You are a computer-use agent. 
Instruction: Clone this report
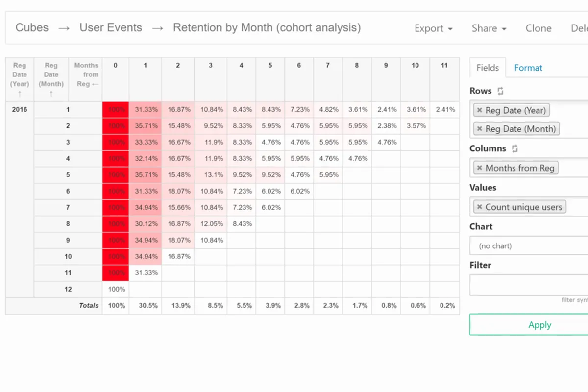[539, 28]
